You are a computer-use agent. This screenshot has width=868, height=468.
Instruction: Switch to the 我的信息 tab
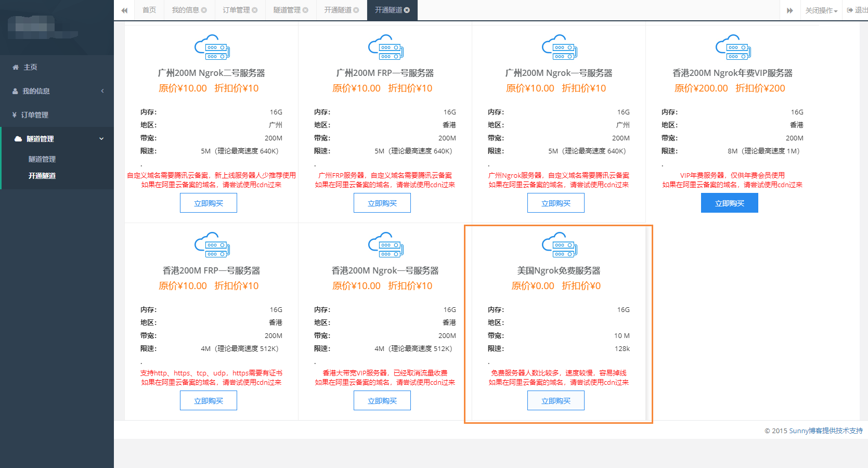point(189,10)
